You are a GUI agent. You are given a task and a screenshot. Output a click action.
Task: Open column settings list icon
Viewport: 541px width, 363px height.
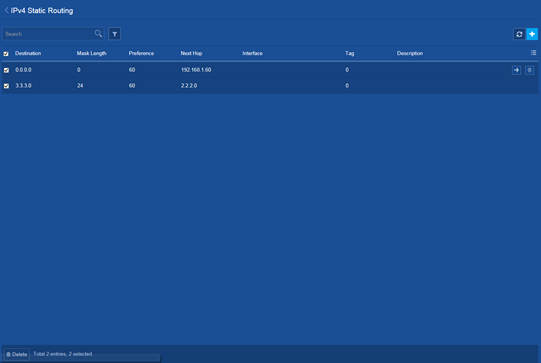pos(533,52)
